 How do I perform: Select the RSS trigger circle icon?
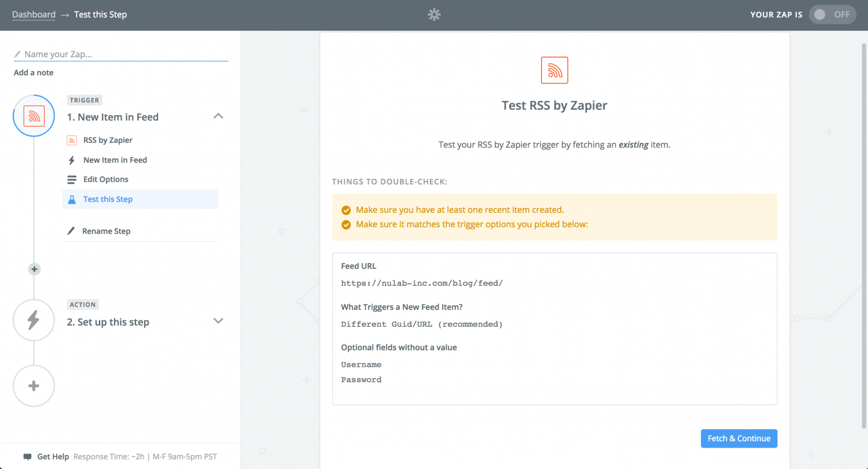pyautogui.click(x=34, y=116)
